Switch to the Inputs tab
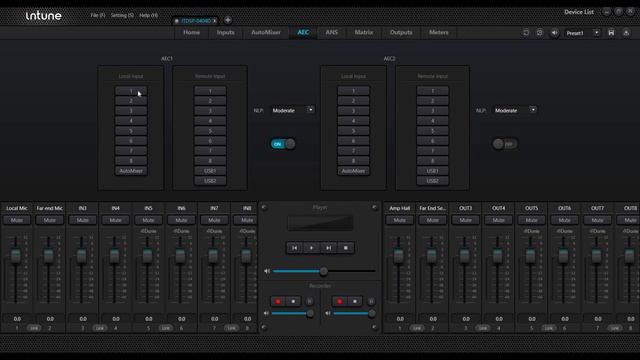Viewport: 640px width, 360px height. 225,32
